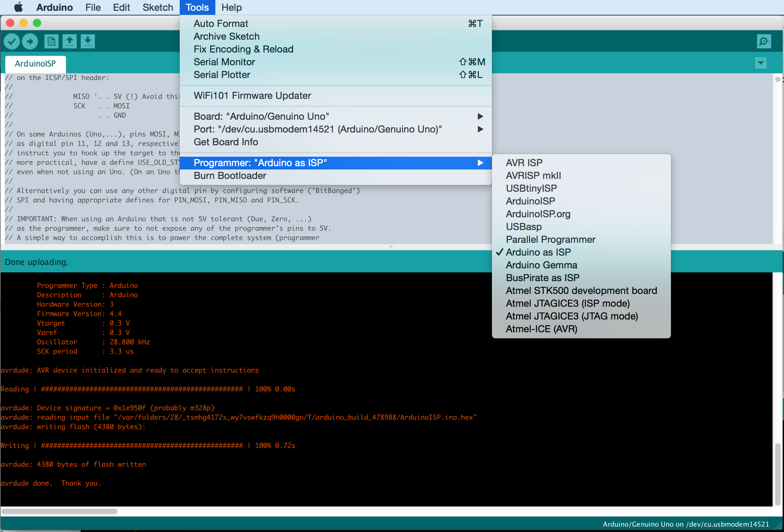This screenshot has width=784, height=532.
Task: Choose Fix Encoding & Reload
Action: (x=336, y=49)
